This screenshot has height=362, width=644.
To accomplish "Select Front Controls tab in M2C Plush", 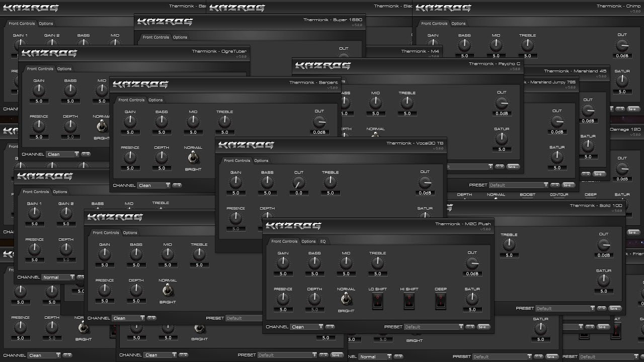I will (285, 241).
